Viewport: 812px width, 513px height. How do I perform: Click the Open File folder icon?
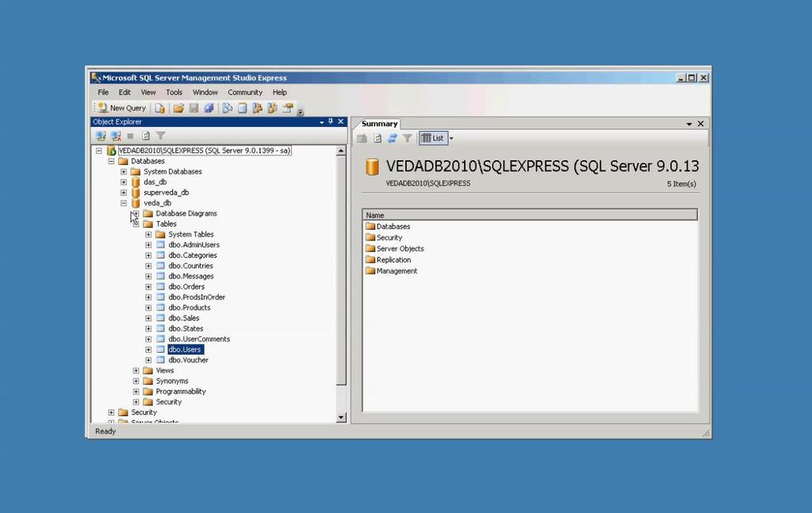tap(178, 108)
